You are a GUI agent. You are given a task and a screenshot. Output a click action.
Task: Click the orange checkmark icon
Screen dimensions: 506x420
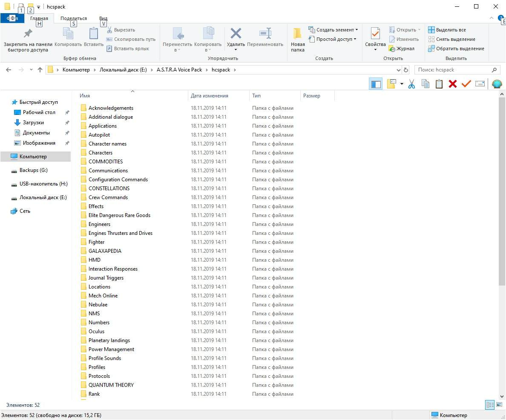466,84
